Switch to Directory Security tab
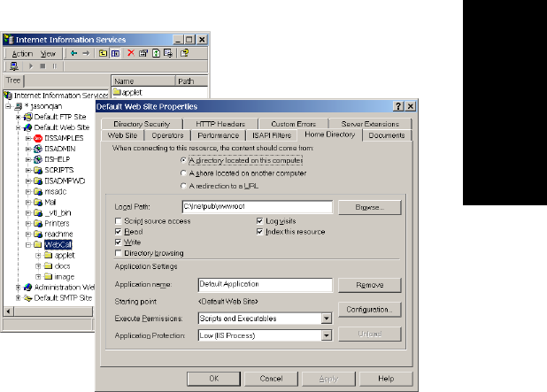Viewport: 547px width, 392px height. click(142, 124)
